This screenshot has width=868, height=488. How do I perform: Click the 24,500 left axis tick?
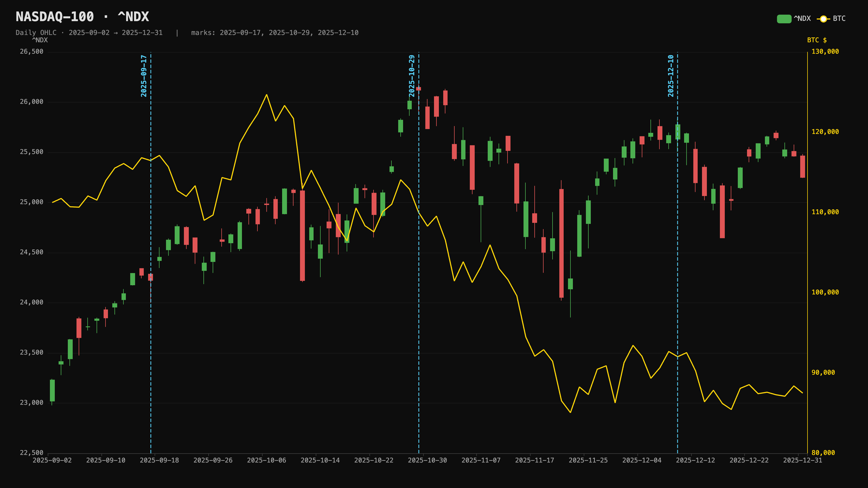click(x=32, y=252)
